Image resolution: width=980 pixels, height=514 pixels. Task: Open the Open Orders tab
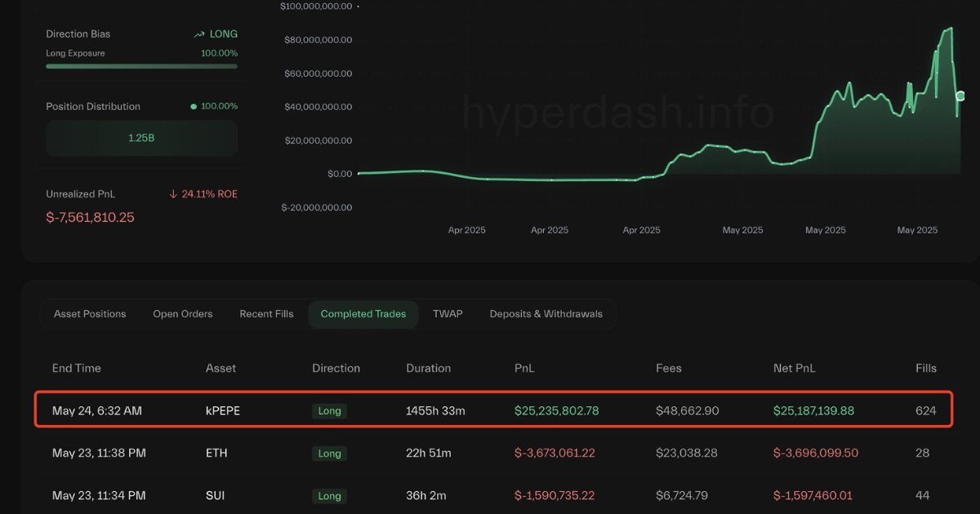pos(182,313)
